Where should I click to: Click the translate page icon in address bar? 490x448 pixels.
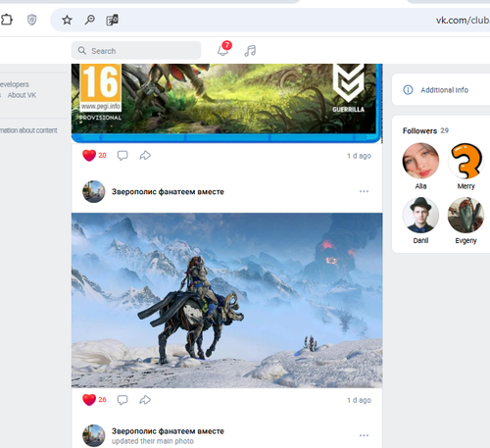pos(112,20)
